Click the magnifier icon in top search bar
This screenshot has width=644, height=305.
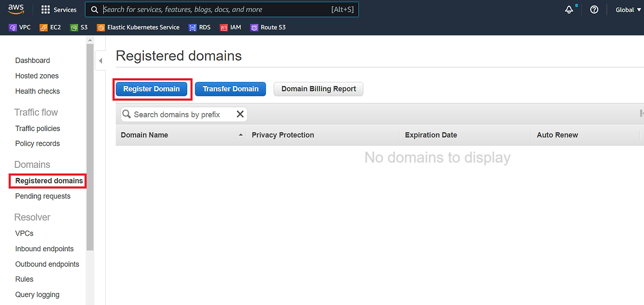pyautogui.click(x=95, y=10)
